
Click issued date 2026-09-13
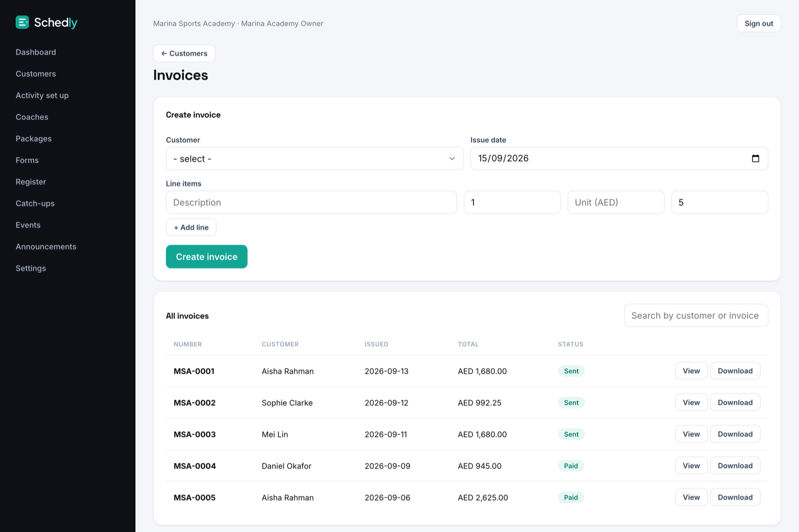[x=387, y=371]
